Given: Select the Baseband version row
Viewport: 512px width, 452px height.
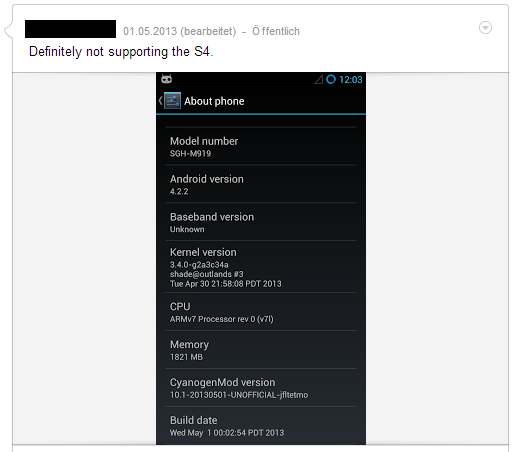Looking at the screenshot, I should 261,222.
